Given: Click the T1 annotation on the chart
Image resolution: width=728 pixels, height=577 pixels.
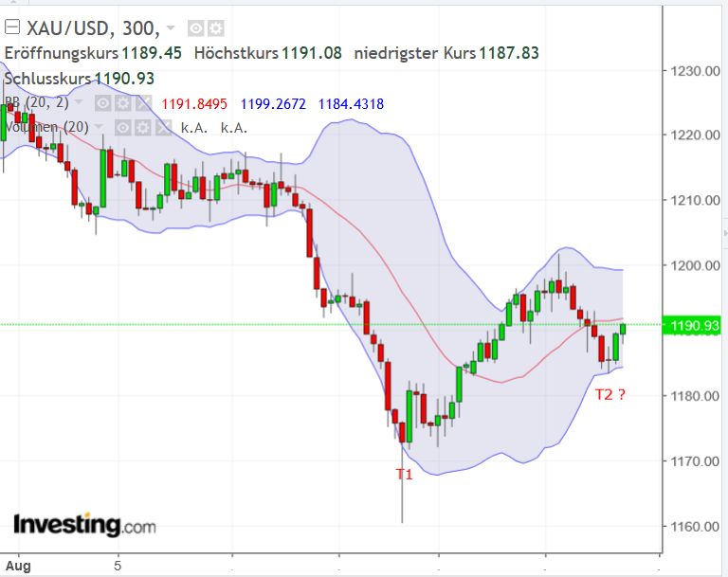Looking at the screenshot, I should [x=404, y=475].
